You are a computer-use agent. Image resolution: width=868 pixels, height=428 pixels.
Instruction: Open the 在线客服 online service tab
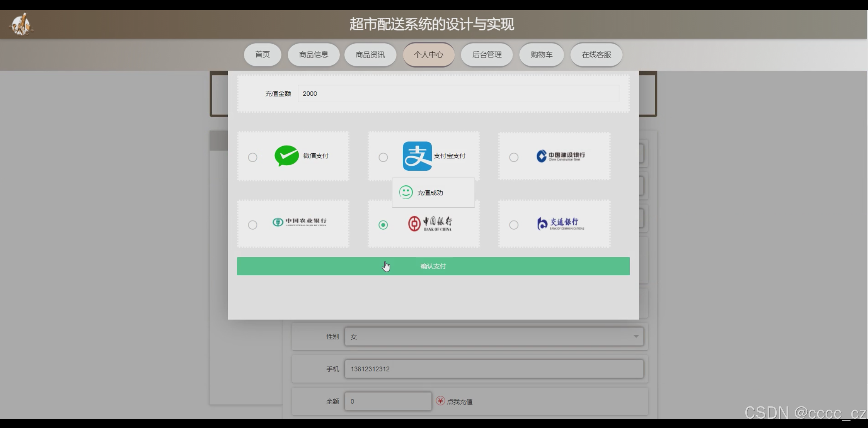(x=596, y=55)
